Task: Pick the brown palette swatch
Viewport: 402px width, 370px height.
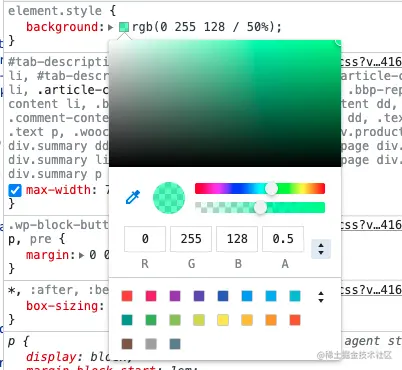Action: pyautogui.click(x=127, y=344)
